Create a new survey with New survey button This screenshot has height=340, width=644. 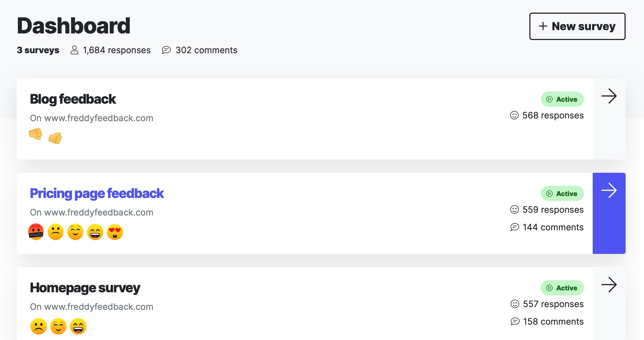pos(577,26)
